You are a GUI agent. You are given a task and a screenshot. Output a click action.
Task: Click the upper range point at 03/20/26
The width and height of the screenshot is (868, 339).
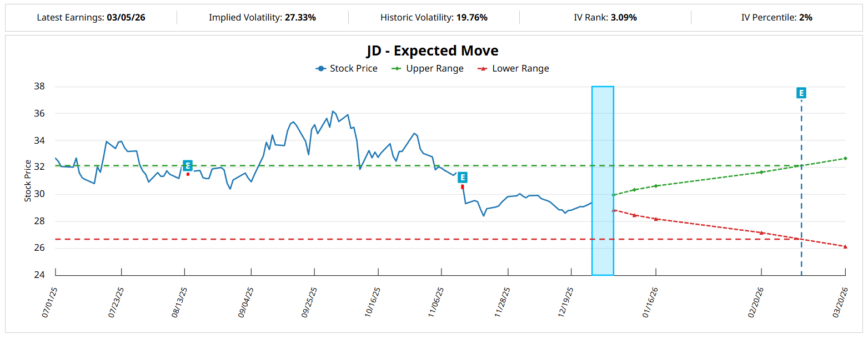click(x=845, y=158)
